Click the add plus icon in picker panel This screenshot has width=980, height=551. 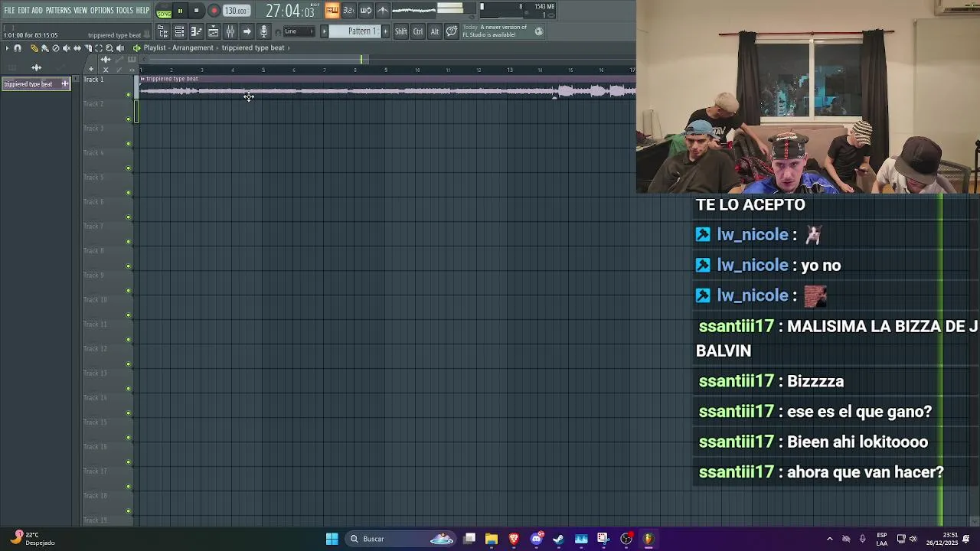(x=90, y=69)
